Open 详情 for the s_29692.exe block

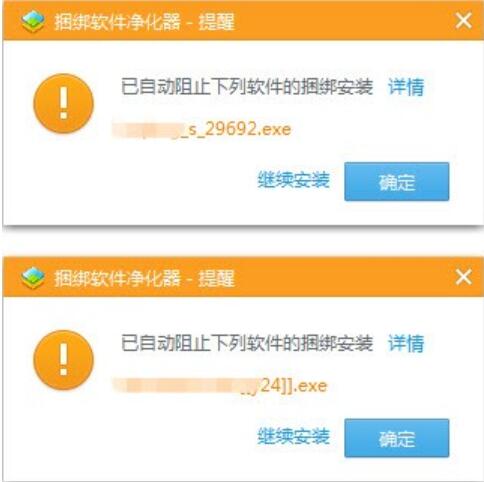pyautogui.click(x=406, y=87)
